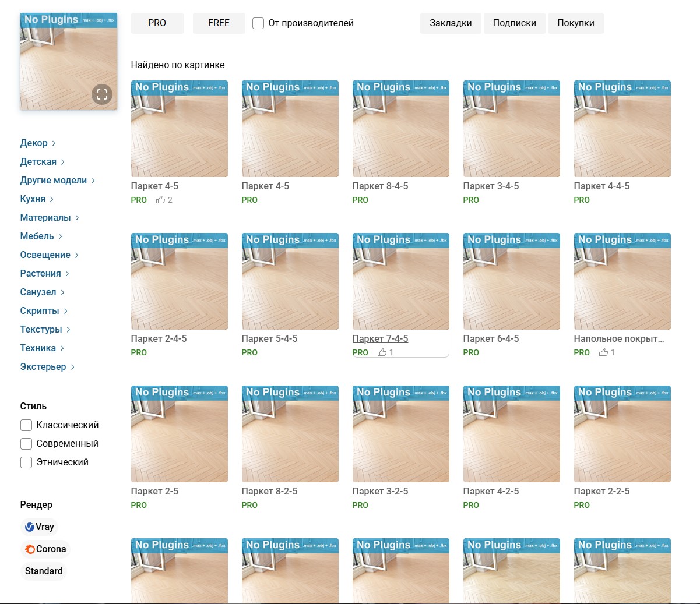700x604 pixels.
Task: Click the Паркет 3-2-5 title link
Action: click(381, 492)
